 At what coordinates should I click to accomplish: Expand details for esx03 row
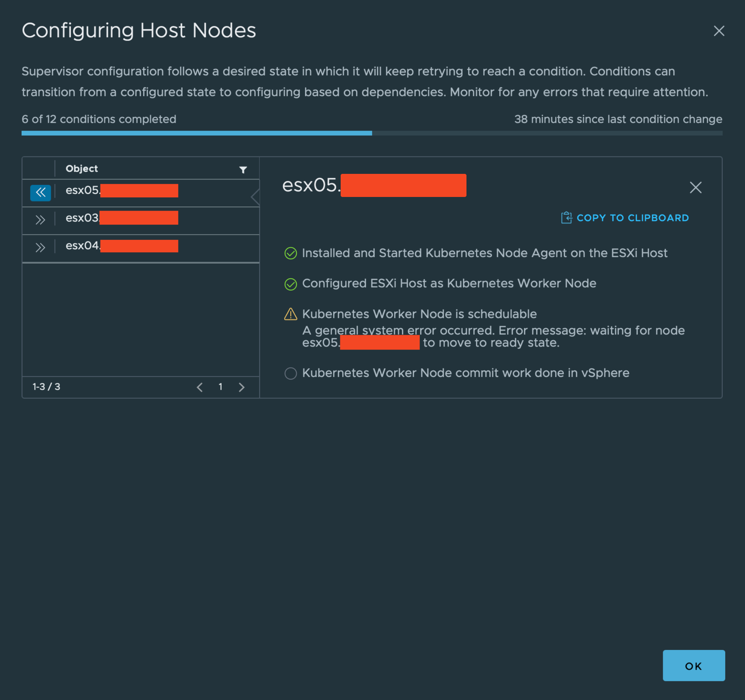(x=40, y=220)
